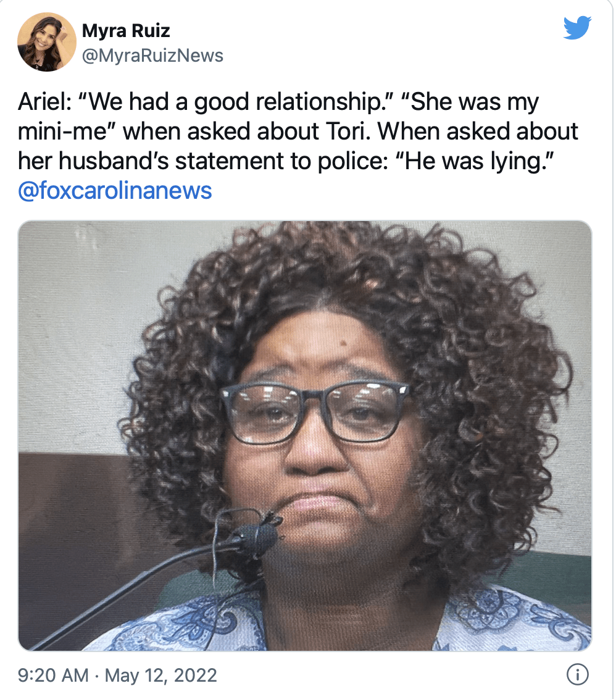Click the Twitter bird logo
Screen dimensions: 616x699
[577, 28]
